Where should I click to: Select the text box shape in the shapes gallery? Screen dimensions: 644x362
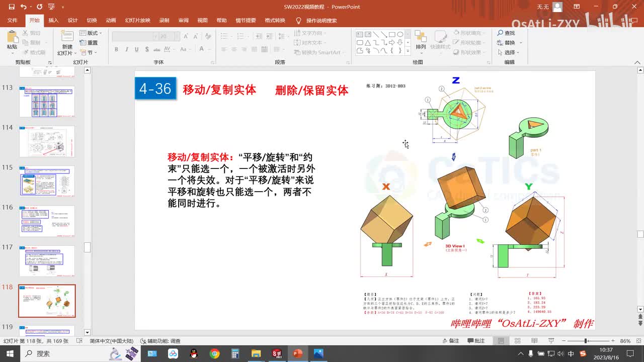pyautogui.click(x=360, y=35)
